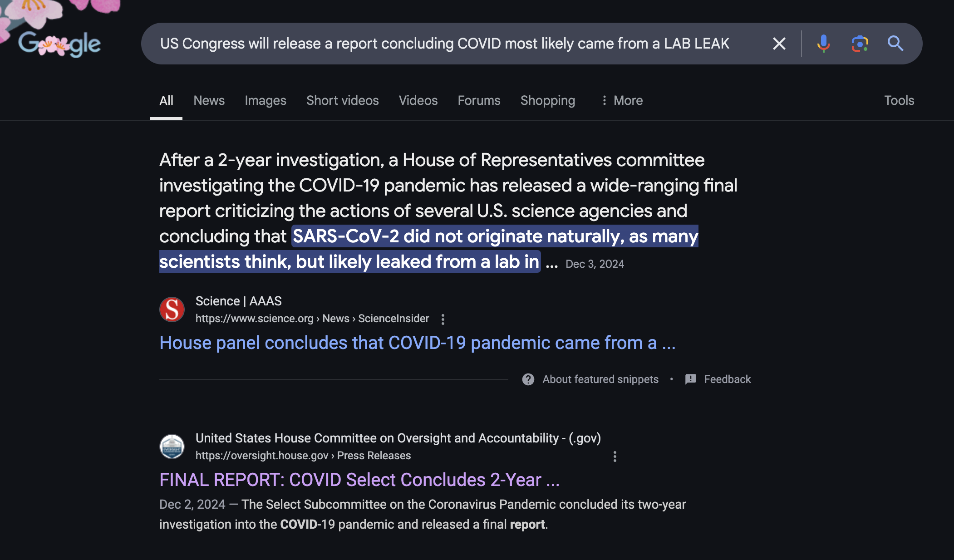954x560 pixels.
Task: Open options menu for oversight.house.gov result
Action: click(615, 456)
